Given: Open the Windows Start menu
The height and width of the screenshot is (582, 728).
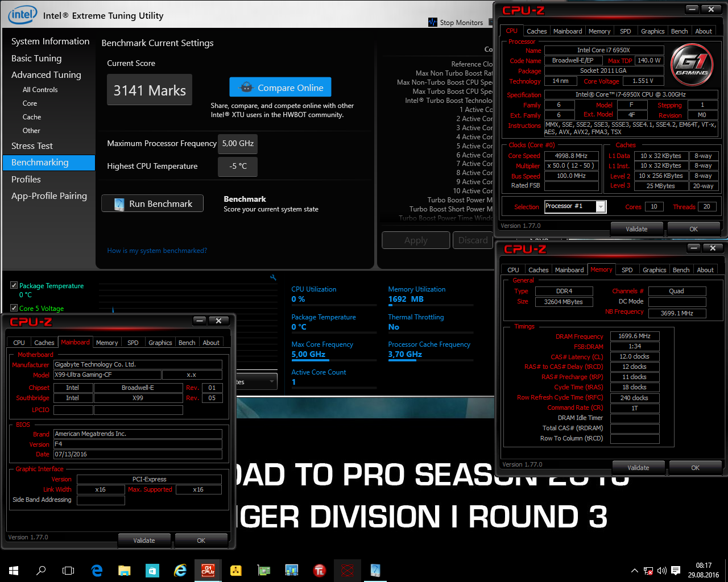Looking at the screenshot, I should point(14,570).
